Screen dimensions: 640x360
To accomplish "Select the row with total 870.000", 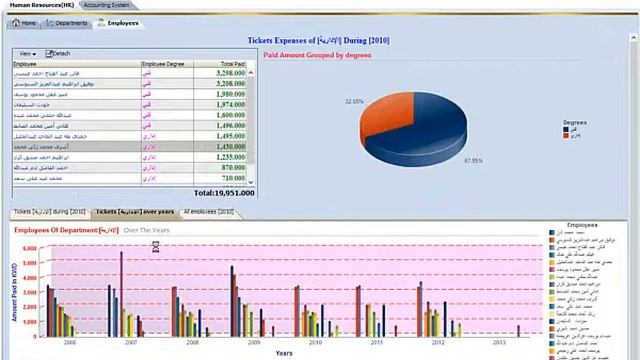I will tap(129, 168).
